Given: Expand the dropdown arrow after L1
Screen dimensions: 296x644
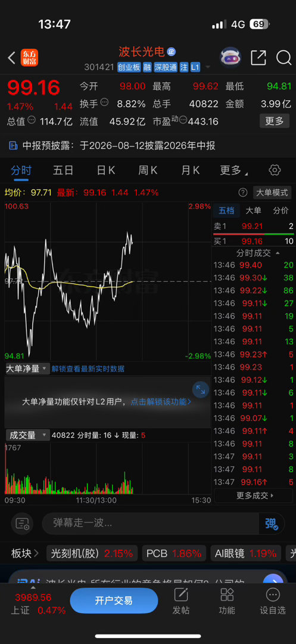Looking at the screenshot, I should [208, 67].
